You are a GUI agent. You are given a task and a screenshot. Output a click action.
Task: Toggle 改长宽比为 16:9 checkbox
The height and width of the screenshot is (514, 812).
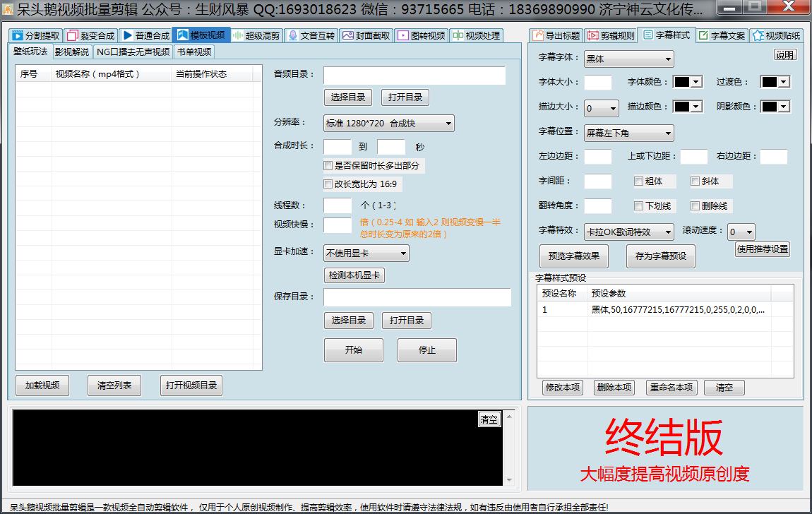(328, 184)
